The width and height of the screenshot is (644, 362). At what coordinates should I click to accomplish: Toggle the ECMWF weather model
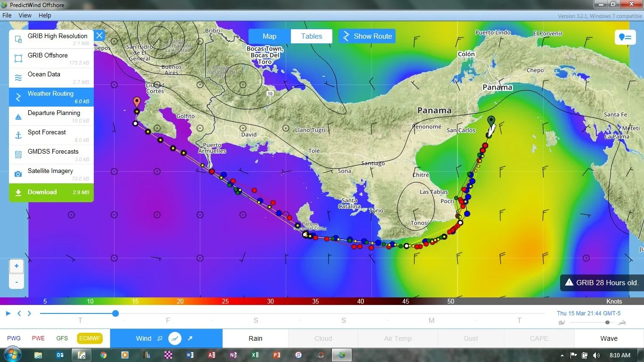point(90,338)
